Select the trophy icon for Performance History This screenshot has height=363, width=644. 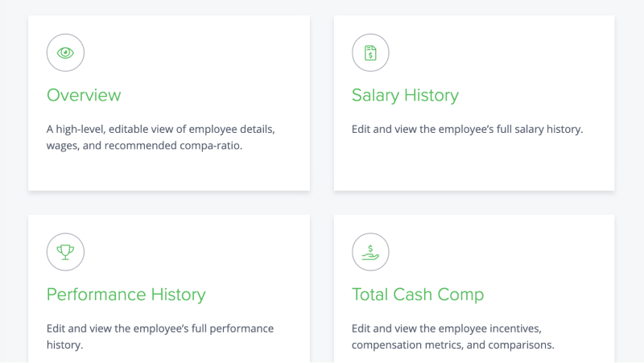point(65,252)
